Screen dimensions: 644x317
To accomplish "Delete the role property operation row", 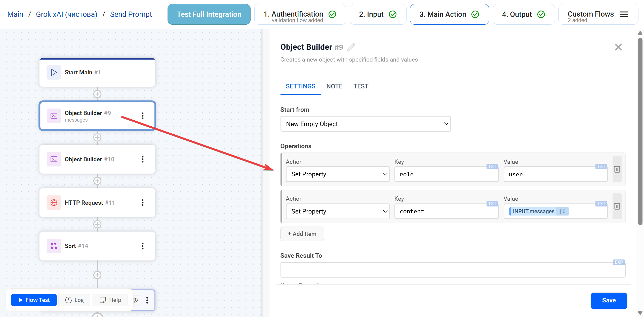I will pyautogui.click(x=617, y=169).
